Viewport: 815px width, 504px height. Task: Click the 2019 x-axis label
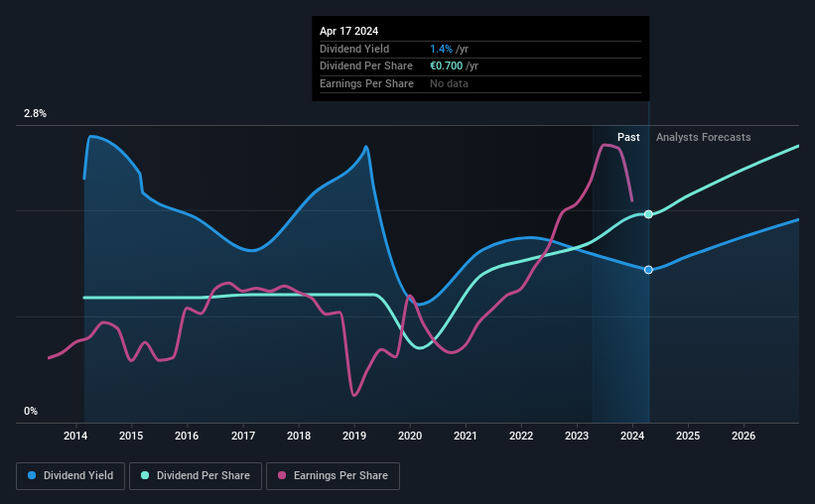coord(354,436)
